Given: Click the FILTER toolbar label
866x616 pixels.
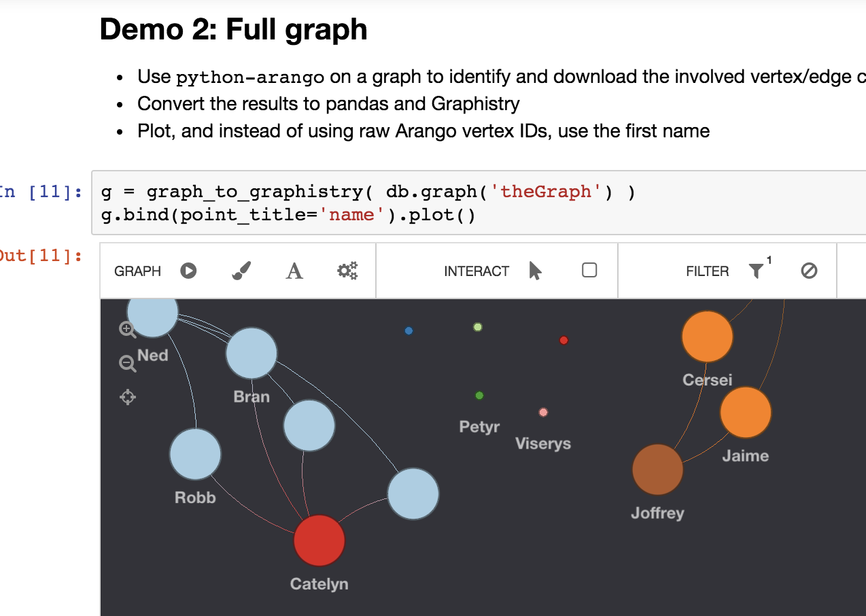Looking at the screenshot, I should 708,271.
